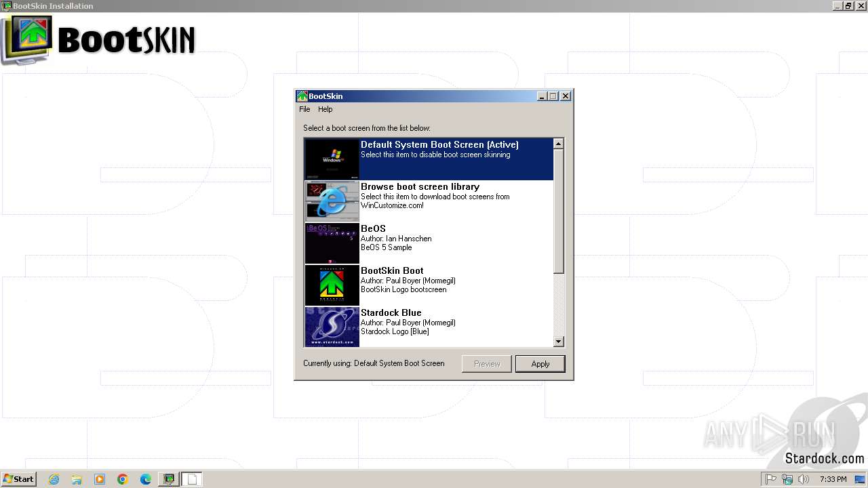Viewport: 868px width, 488px height.
Task: Click 'Browse boot screen library' title text
Action: [420, 186]
